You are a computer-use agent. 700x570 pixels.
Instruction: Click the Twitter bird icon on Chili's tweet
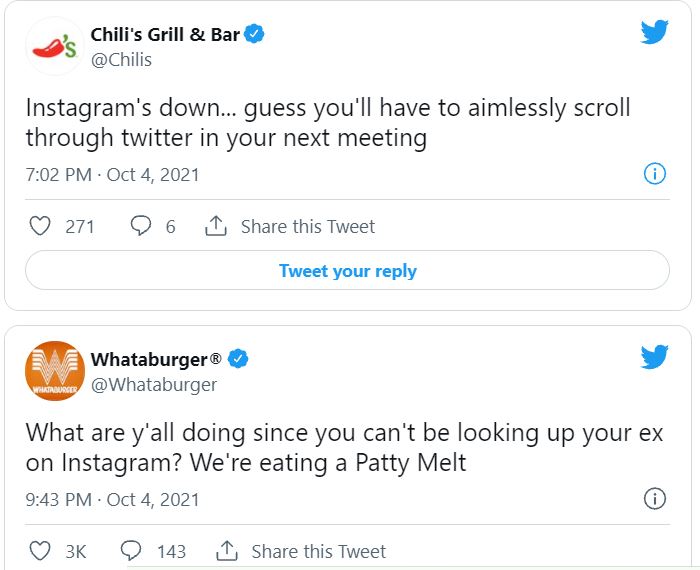click(654, 32)
